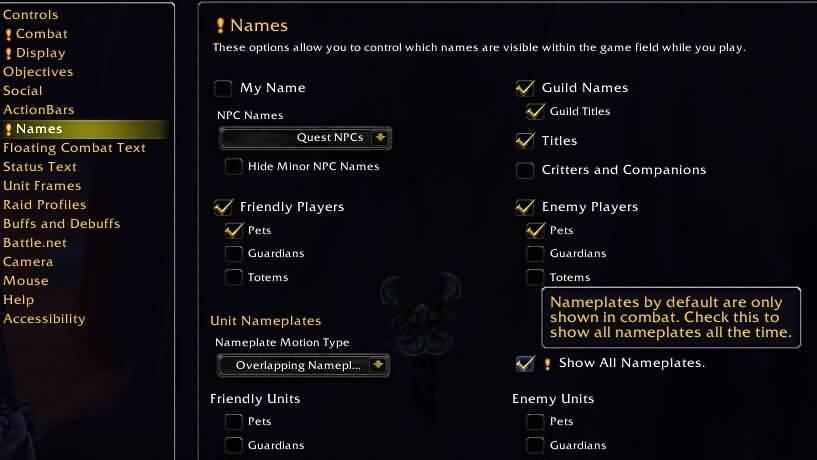This screenshot has width=817, height=460.
Task: Click the exclamation icon beside Display
Action: pyautogui.click(x=8, y=54)
